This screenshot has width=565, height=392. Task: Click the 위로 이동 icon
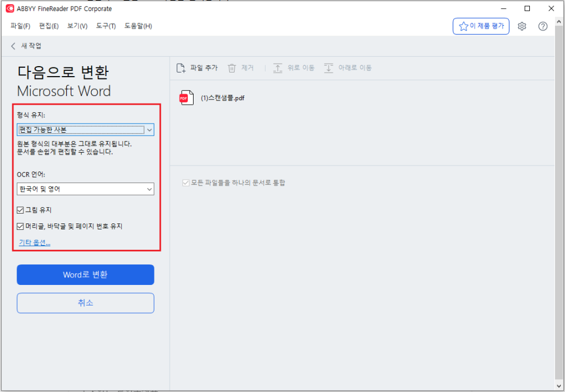[x=277, y=68]
